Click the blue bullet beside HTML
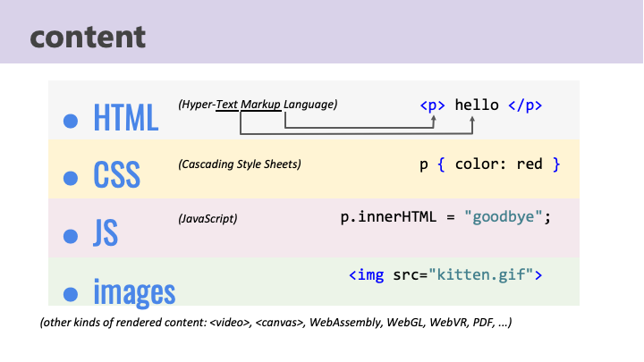 [x=71, y=121]
